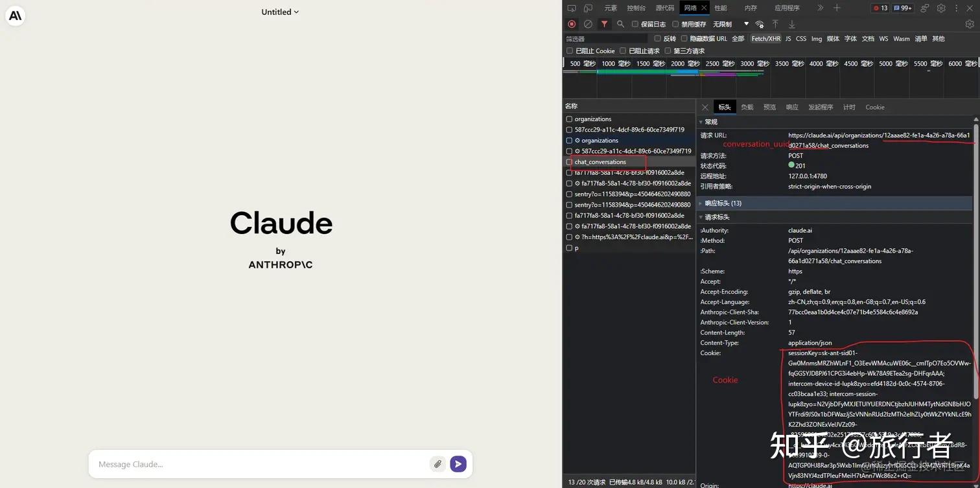Enable the 禁用缓存 checkbox

675,24
